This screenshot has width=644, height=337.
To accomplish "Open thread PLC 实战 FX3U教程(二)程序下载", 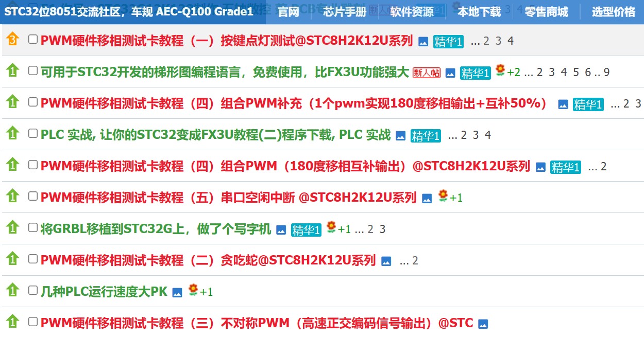I will (x=216, y=135).
